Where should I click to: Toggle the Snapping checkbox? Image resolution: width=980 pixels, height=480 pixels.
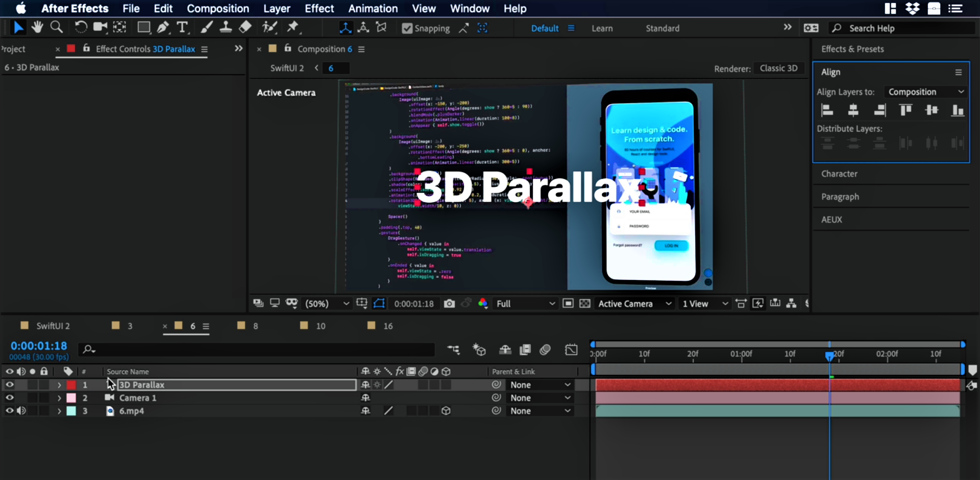(x=407, y=29)
